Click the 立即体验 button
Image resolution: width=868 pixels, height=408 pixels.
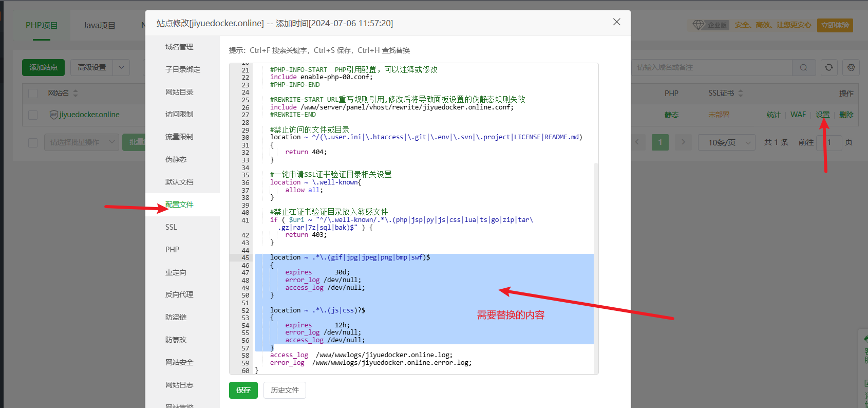click(835, 25)
